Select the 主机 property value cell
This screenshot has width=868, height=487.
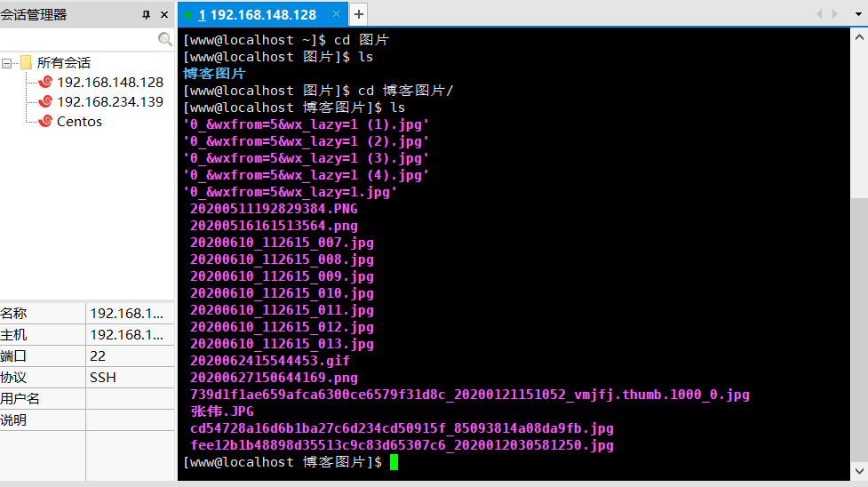pyautogui.click(x=130, y=335)
